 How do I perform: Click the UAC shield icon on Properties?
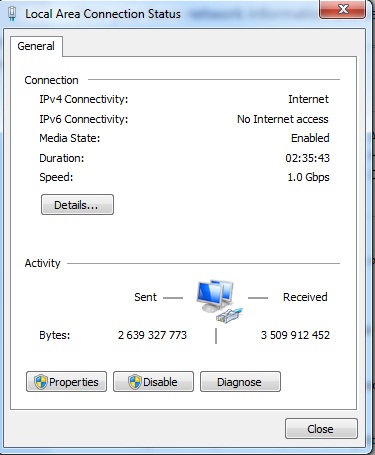(41, 382)
